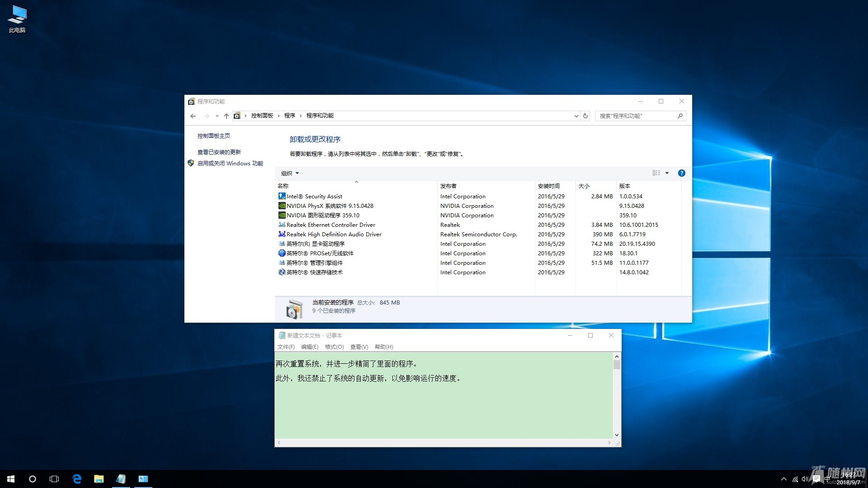Click the refresh button beside address bar
868x488 pixels.
pyautogui.click(x=585, y=116)
